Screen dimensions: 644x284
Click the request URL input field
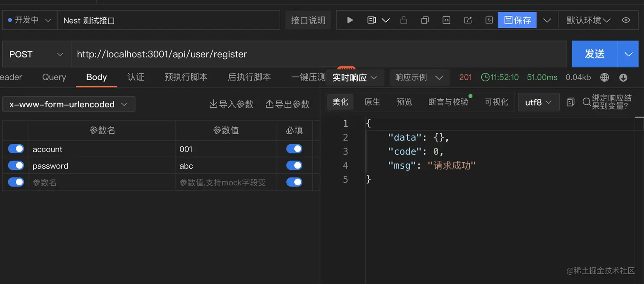click(318, 54)
